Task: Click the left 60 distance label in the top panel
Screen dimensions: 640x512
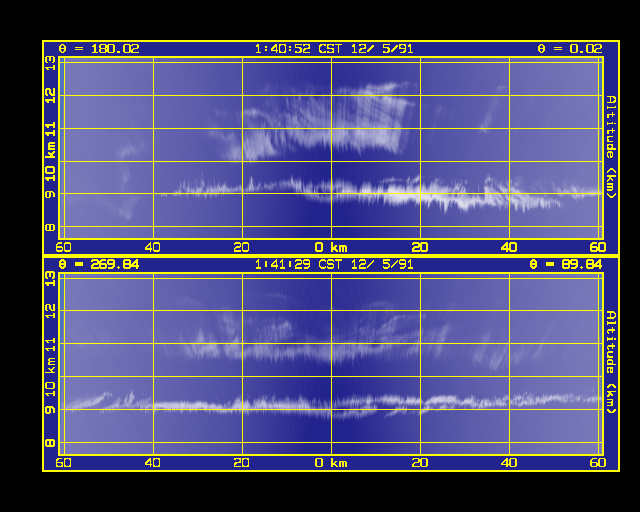Action: point(63,247)
